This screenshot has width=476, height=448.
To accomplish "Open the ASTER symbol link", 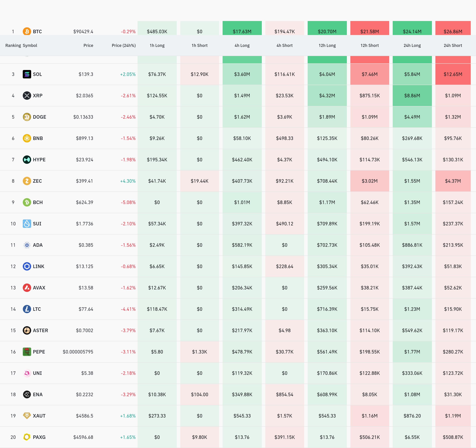I will click(x=40, y=330).
